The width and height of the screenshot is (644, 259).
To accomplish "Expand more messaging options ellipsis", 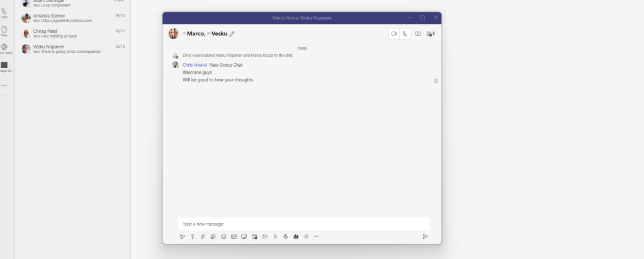I will (x=316, y=236).
